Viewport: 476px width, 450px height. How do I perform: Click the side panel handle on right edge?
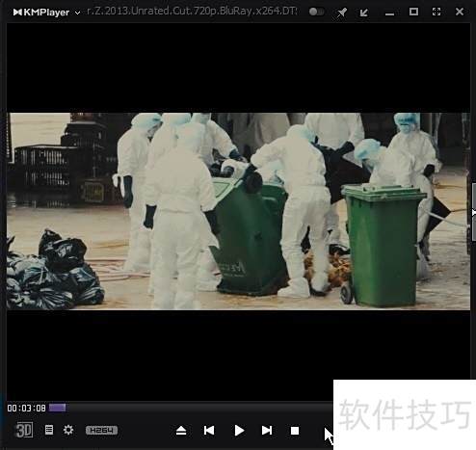tap(474, 212)
